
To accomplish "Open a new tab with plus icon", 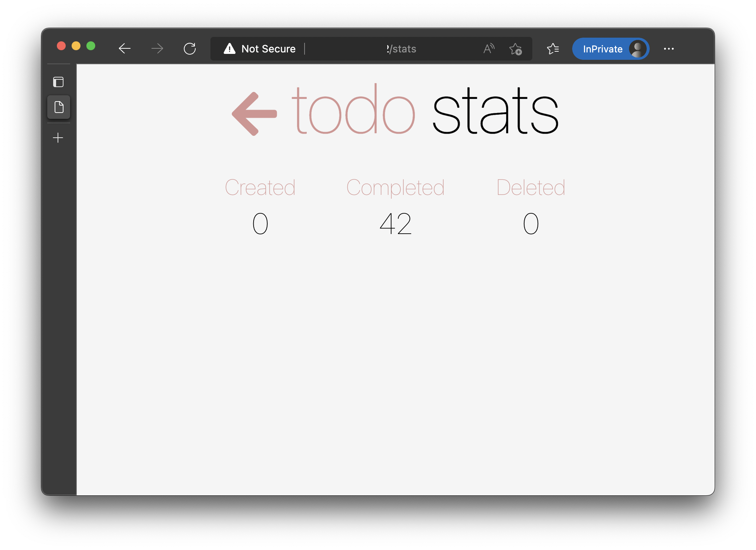I will click(58, 138).
